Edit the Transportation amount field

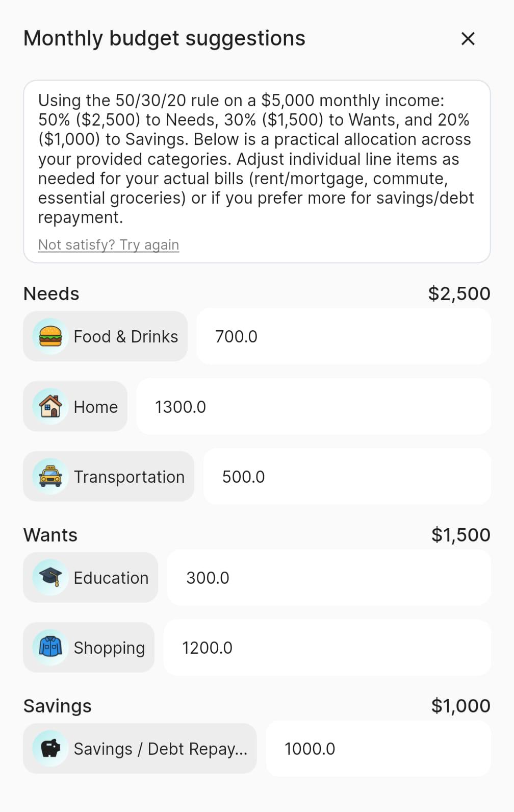pyautogui.click(x=347, y=477)
